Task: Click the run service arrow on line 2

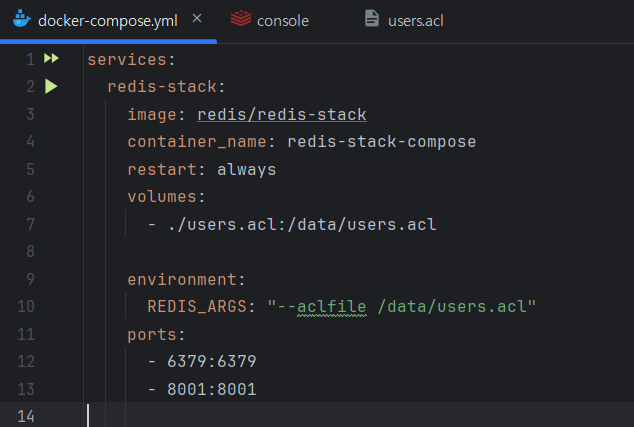Action: tap(51, 86)
